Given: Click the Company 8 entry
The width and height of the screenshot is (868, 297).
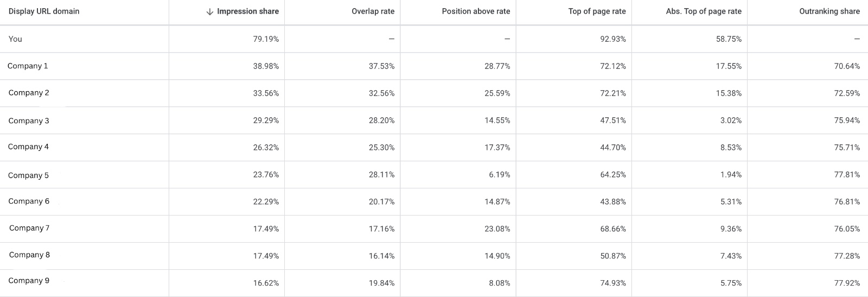Looking at the screenshot, I should [29, 255].
